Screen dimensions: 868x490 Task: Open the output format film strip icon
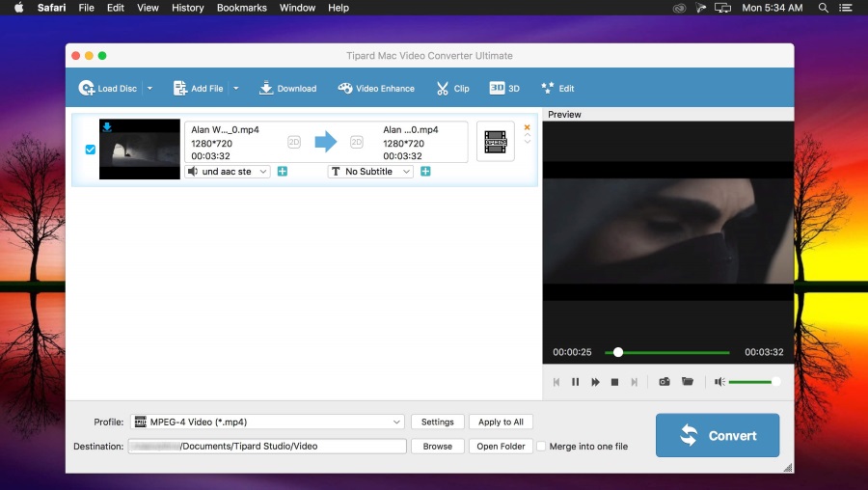coord(496,142)
